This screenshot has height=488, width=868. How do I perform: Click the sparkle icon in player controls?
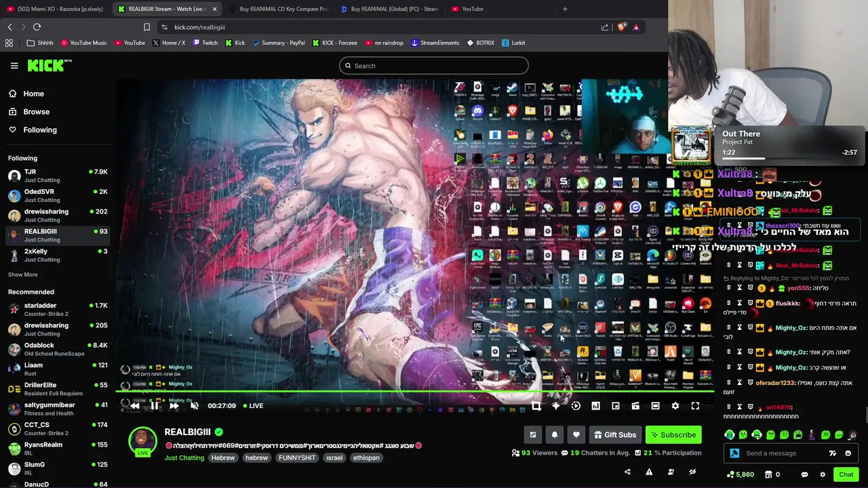(556, 406)
